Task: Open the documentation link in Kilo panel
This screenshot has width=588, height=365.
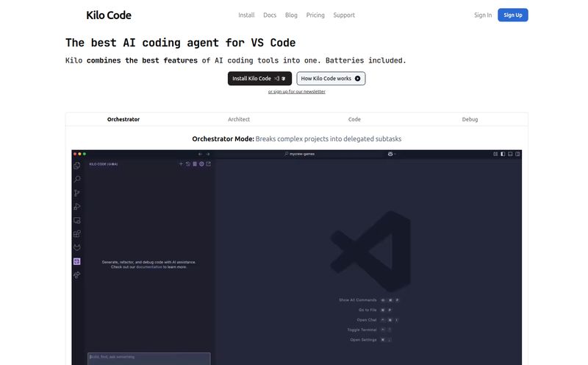Action: click(x=149, y=267)
